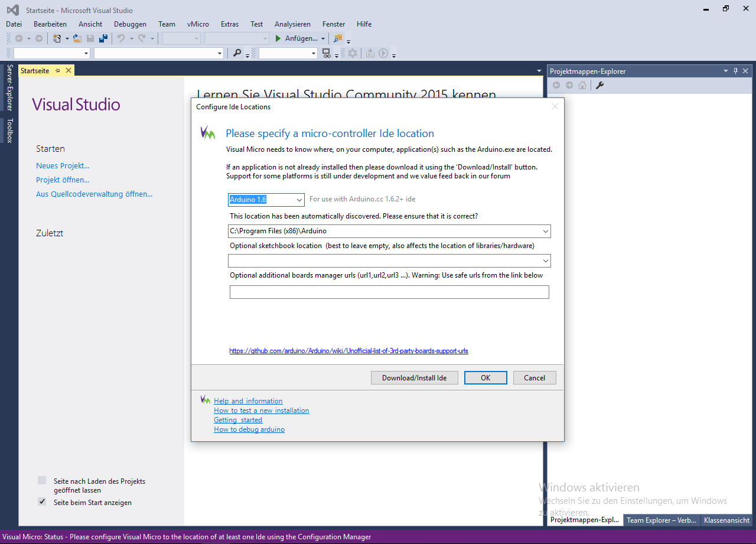Click the magnifier search icon in second toolbar
756x544 pixels.
pos(237,53)
